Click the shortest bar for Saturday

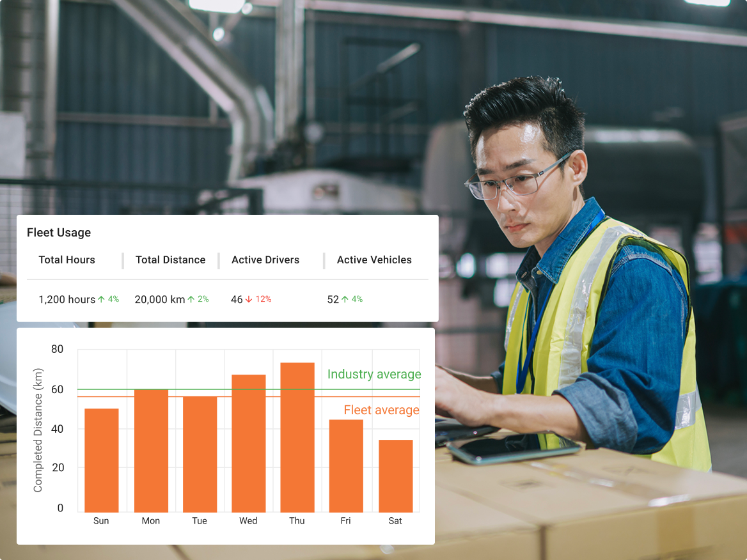[395, 476]
